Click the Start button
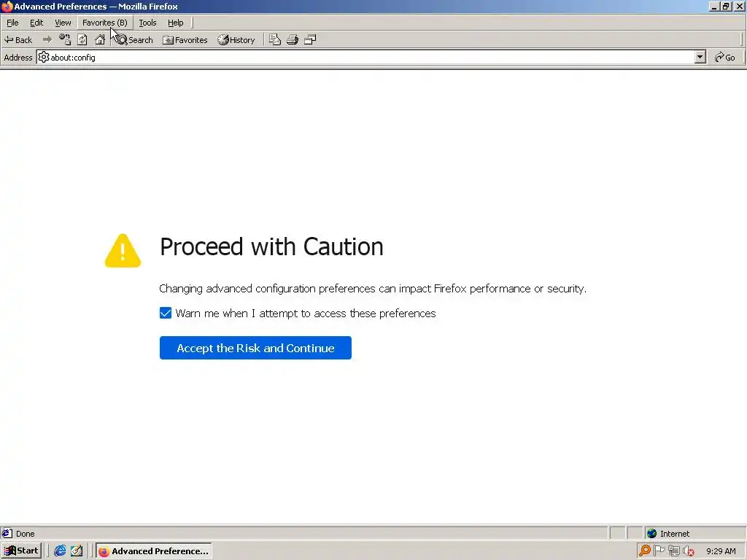 (21, 551)
